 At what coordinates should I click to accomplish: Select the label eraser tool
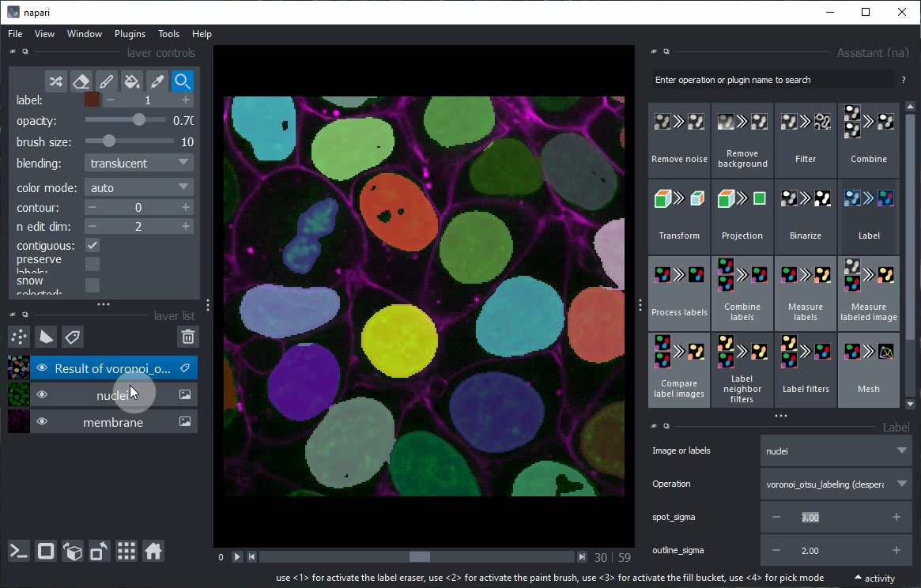click(x=81, y=81)
